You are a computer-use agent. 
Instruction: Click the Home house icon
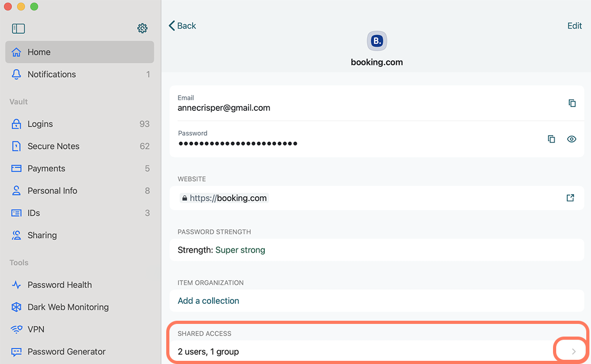tap(16, 52)
